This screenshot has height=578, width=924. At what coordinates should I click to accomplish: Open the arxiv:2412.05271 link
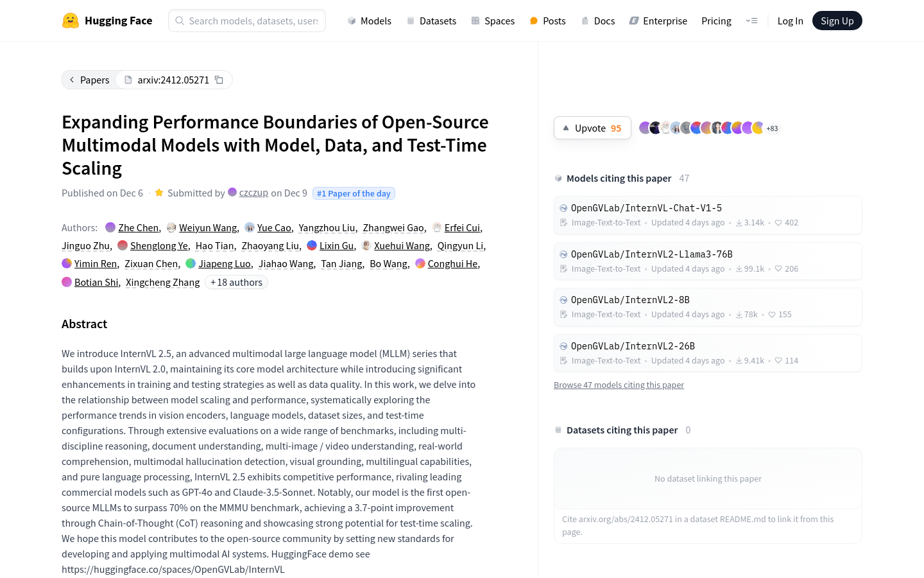[x=173, y=80]
